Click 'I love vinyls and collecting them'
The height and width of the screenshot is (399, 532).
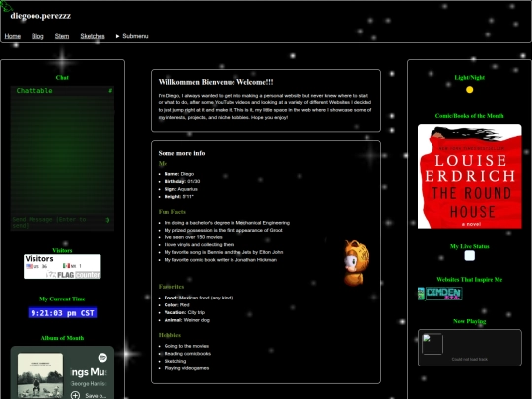point(199,245)
